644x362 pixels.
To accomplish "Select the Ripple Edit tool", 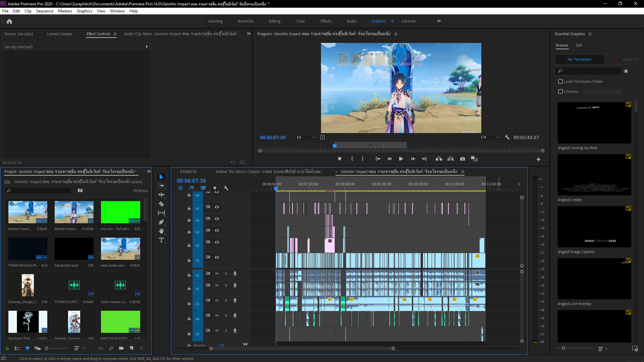I will tap(161, 195).
